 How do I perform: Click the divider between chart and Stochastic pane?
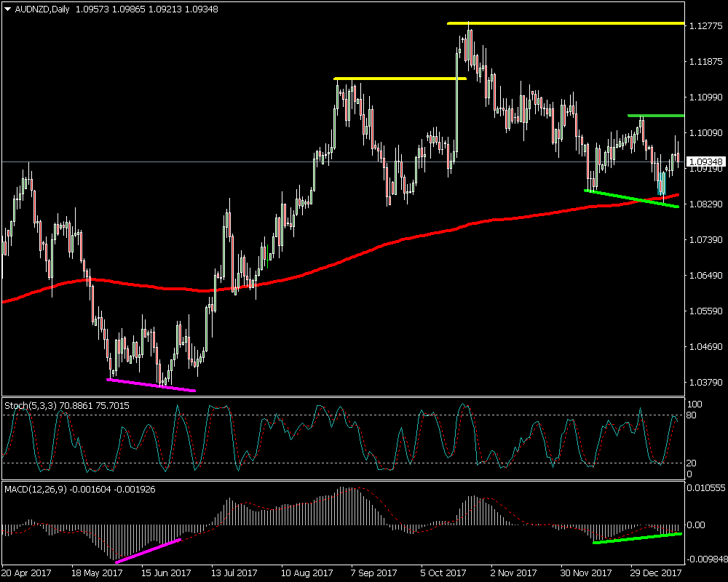(342, 396)
